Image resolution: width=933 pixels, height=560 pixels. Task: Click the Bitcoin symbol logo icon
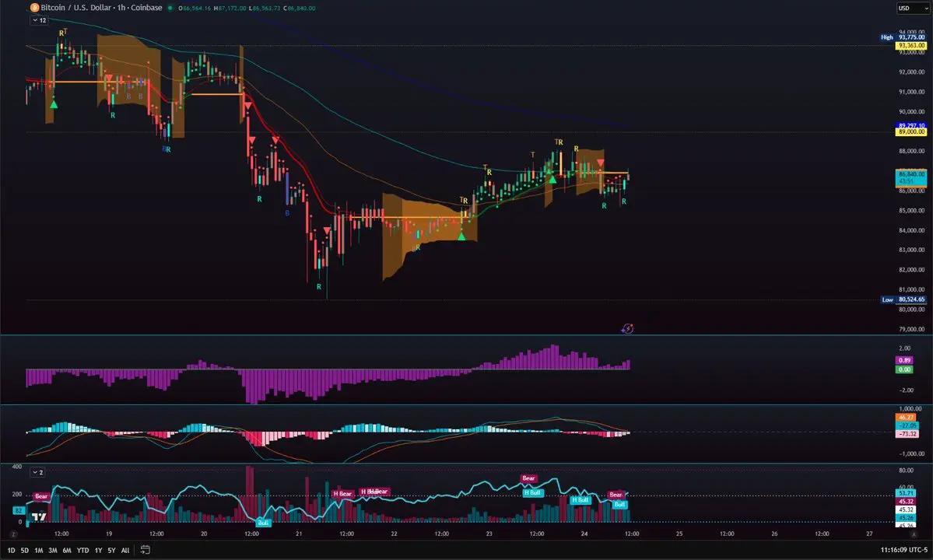[x=34, y=8]
